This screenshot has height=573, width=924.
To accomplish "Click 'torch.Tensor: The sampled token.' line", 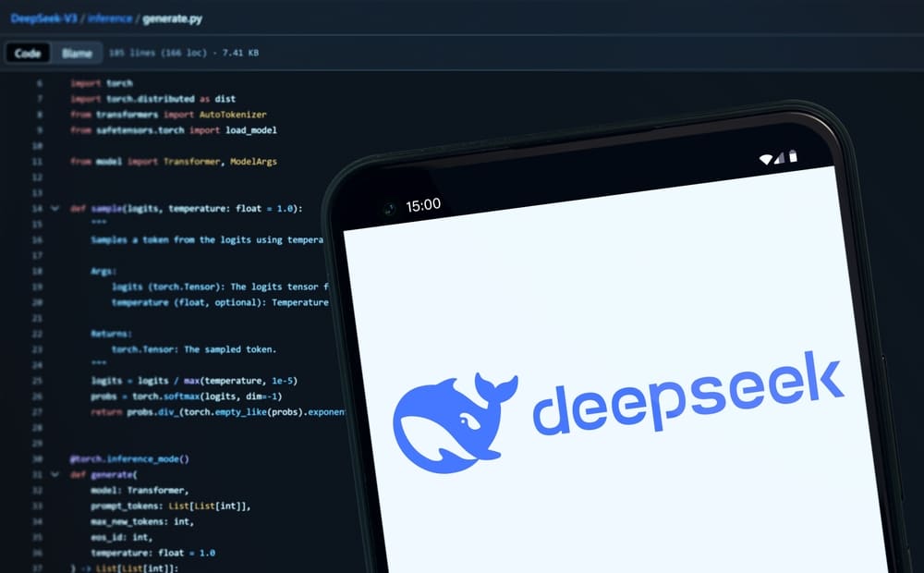I will [194, 349].
